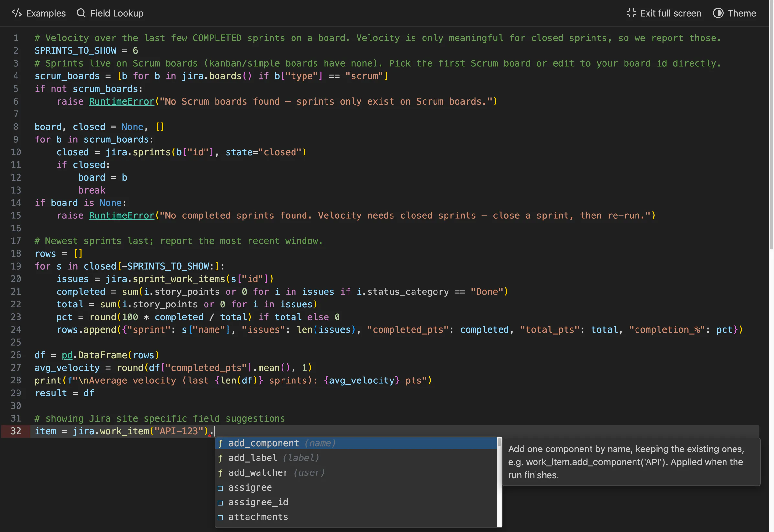Click "result = df" on line 29

(64, 393)
